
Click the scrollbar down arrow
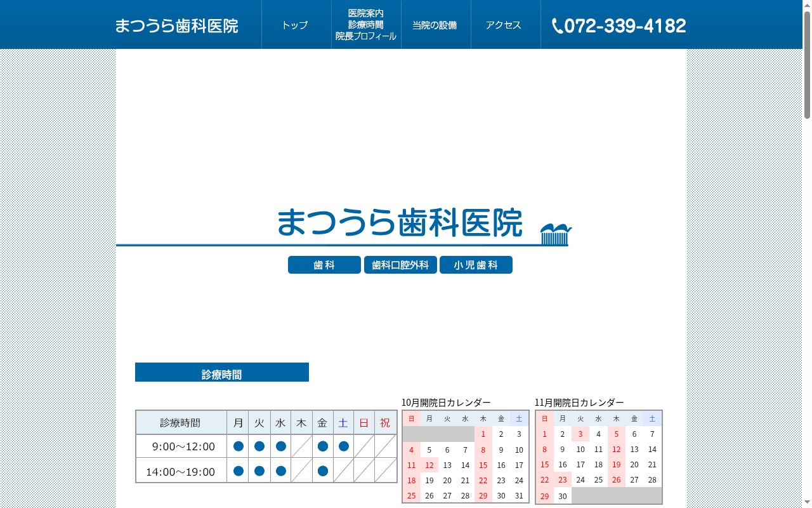pyautogui.click(x=807, y=503)
